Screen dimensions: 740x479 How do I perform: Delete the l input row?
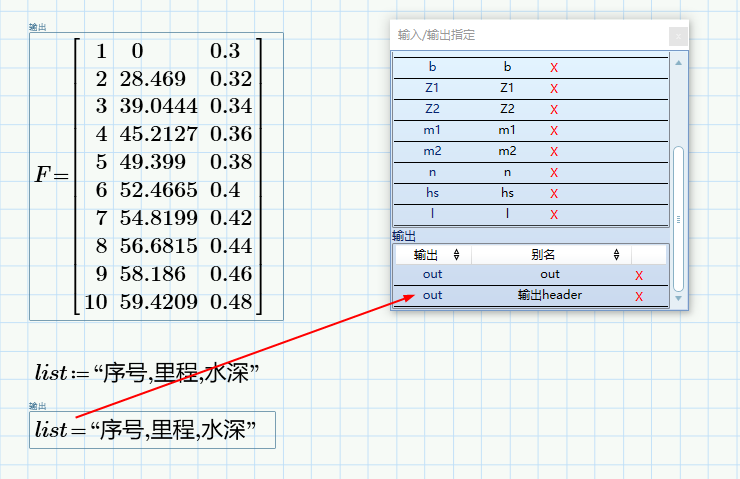point(554,215)
